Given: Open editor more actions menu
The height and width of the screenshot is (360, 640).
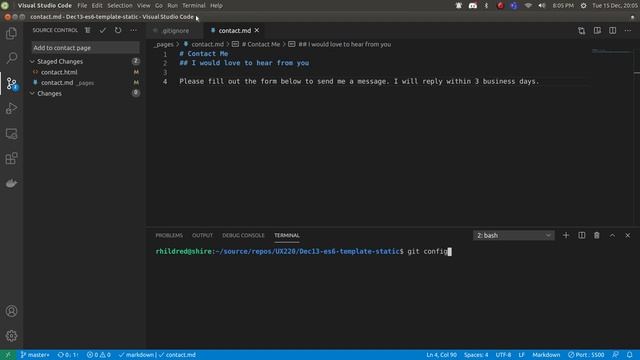Looking at the screenshot, I should click(628, 31).
